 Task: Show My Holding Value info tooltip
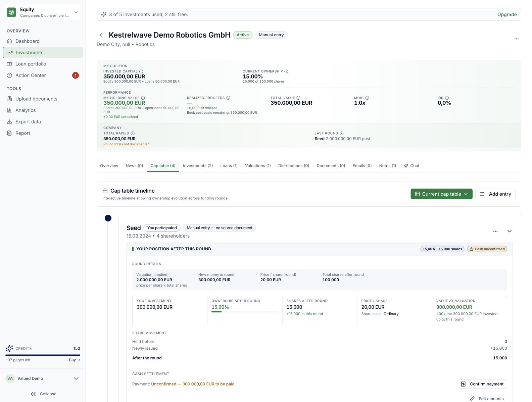coord(143,98)
